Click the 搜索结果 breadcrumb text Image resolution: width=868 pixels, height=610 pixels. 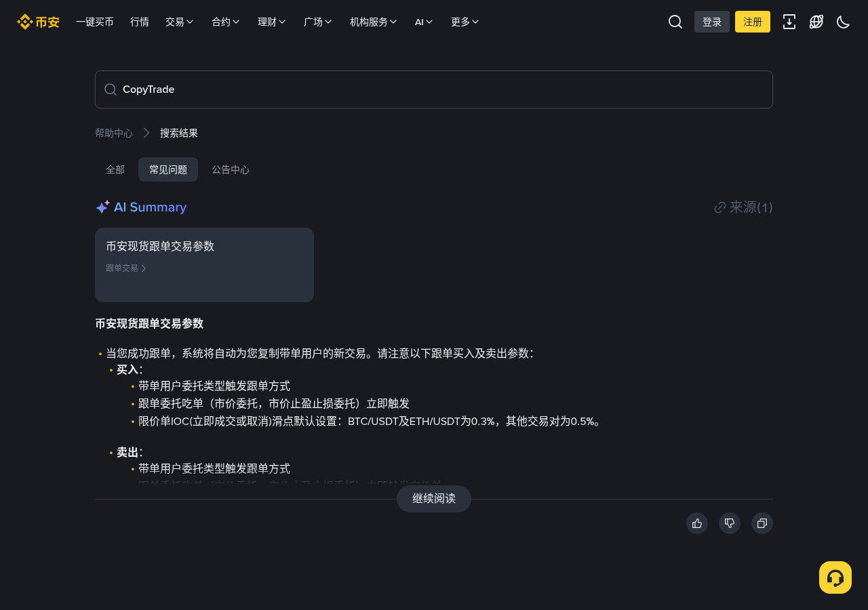coord(179,133)
